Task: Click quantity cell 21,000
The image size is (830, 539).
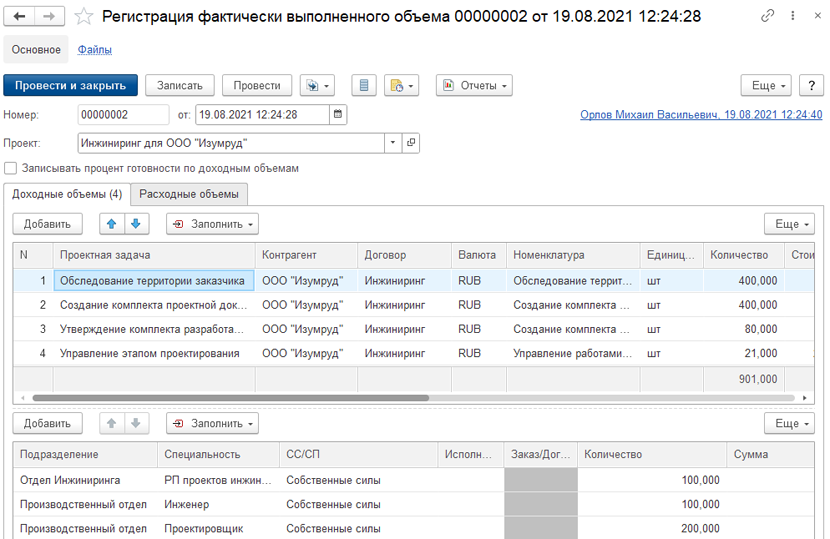Action: (744, 353)
